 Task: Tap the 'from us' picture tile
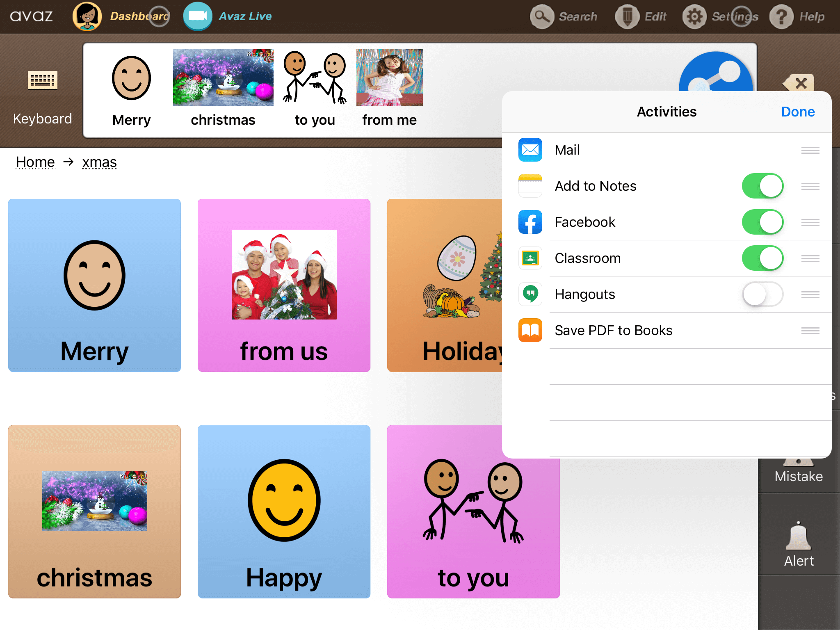284,285
